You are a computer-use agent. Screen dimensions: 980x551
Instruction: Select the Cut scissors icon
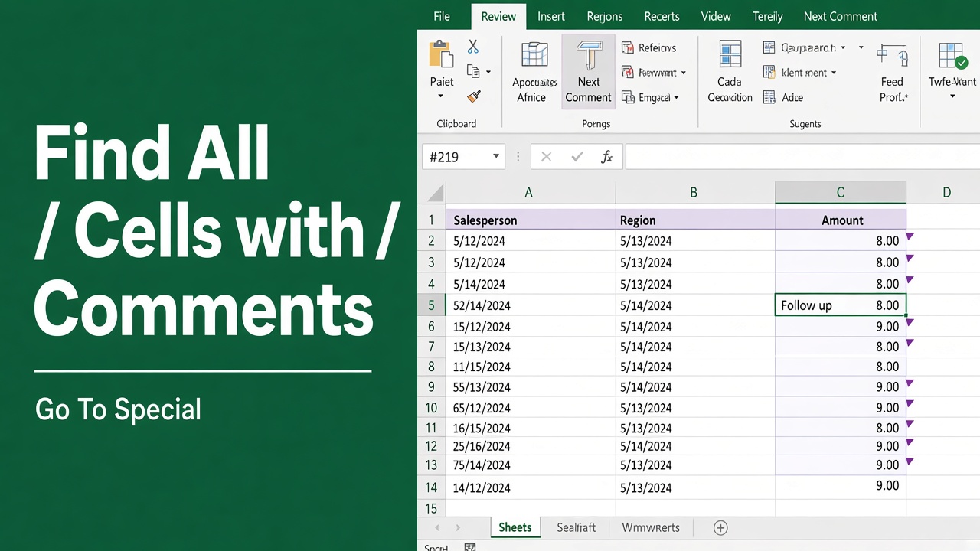473,47
